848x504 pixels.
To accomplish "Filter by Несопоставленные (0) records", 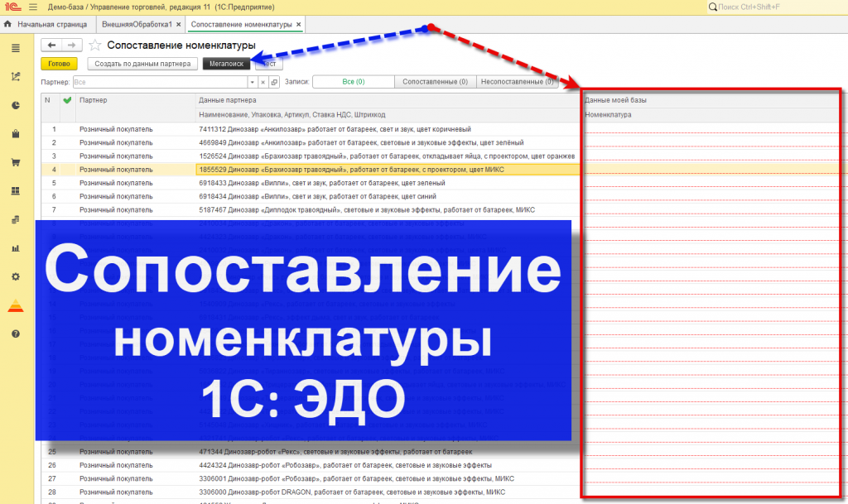I will point(517,82).
